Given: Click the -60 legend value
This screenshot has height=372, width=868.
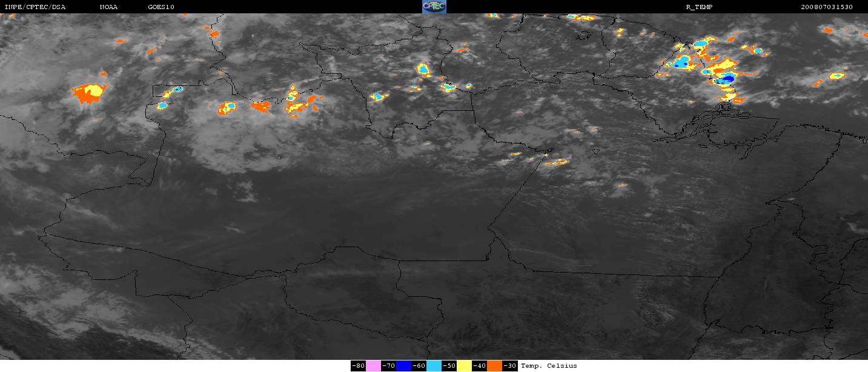Looking at the screenshot, I should pos(419,366).
